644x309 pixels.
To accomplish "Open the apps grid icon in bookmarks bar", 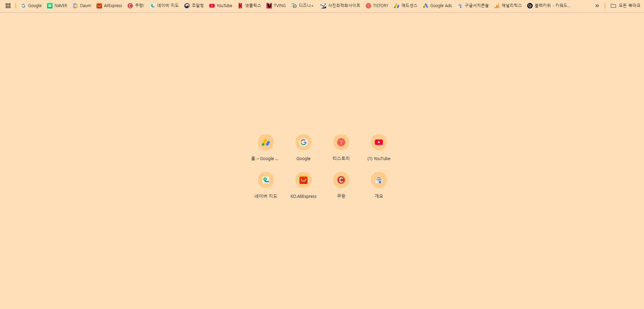I will (x=8, y=6).
